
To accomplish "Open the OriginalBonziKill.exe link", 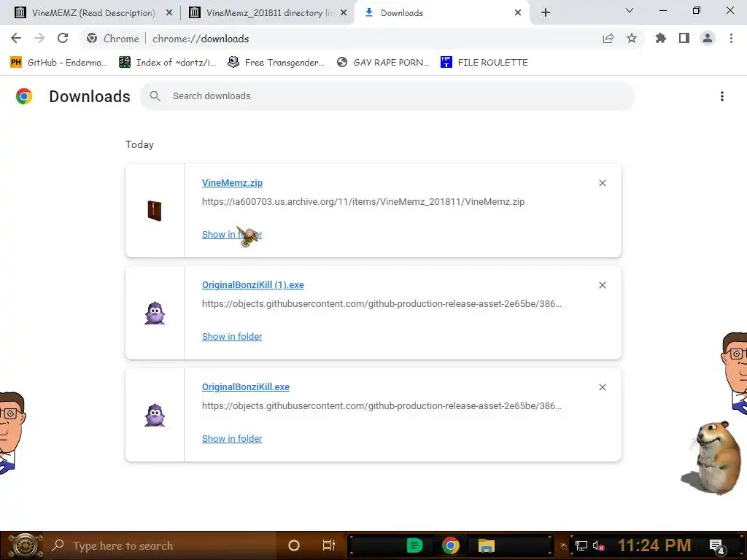I will [x=246, y=387].
